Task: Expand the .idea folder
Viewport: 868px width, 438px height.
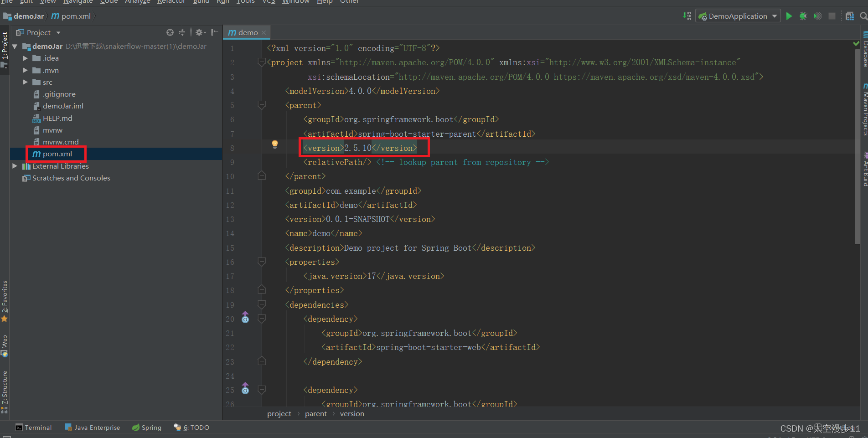Action: click(x=25, y=58)
